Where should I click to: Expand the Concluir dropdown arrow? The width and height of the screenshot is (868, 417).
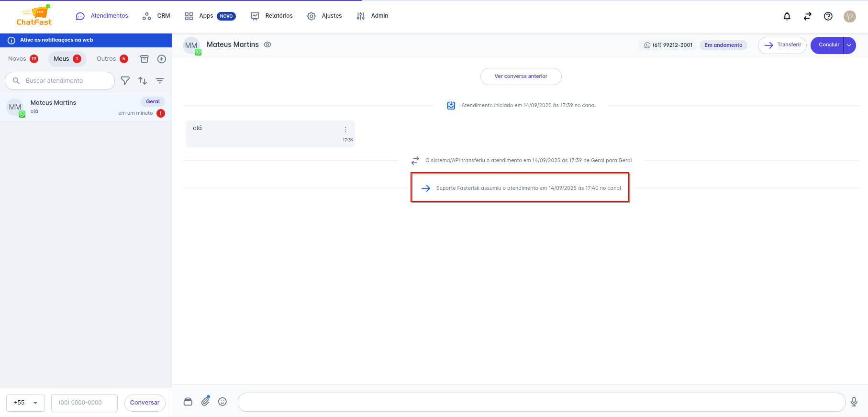[849, 45]
